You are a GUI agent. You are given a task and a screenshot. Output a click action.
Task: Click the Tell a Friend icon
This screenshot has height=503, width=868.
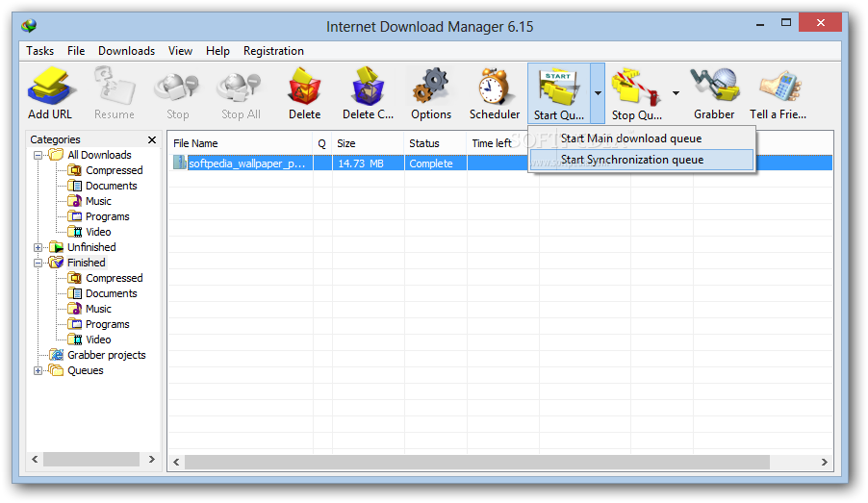[x=780, y=86]
